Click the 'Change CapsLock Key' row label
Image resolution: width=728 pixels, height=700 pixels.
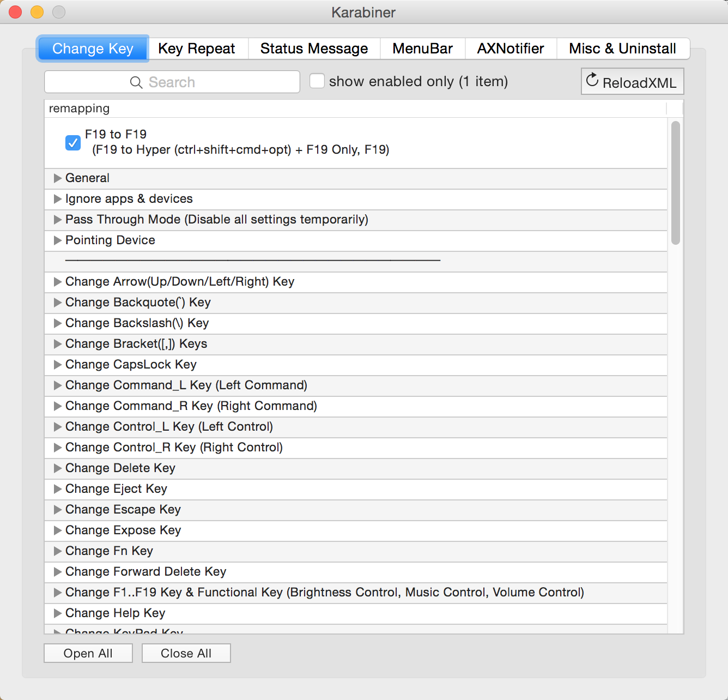pos(131,365)
